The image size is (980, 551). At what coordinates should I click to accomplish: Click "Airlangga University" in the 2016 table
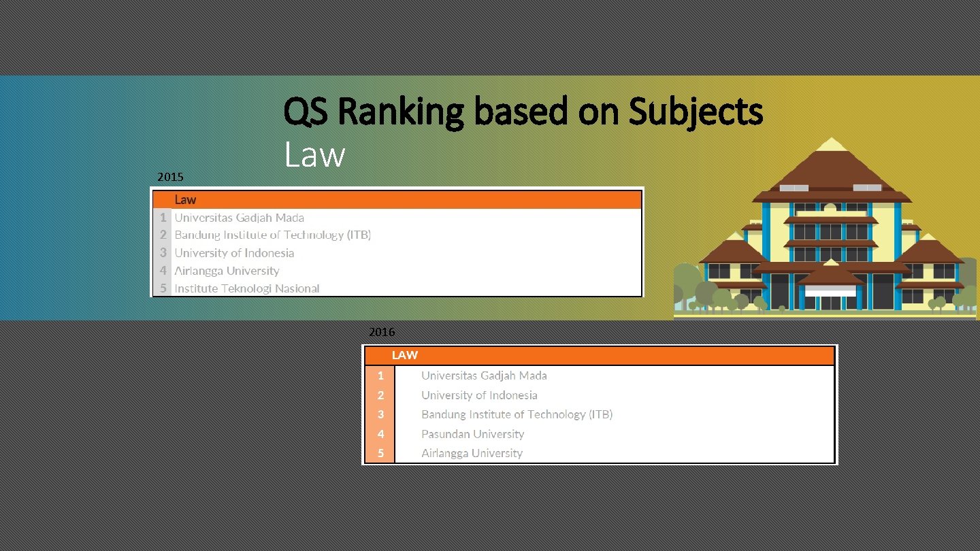472,453
